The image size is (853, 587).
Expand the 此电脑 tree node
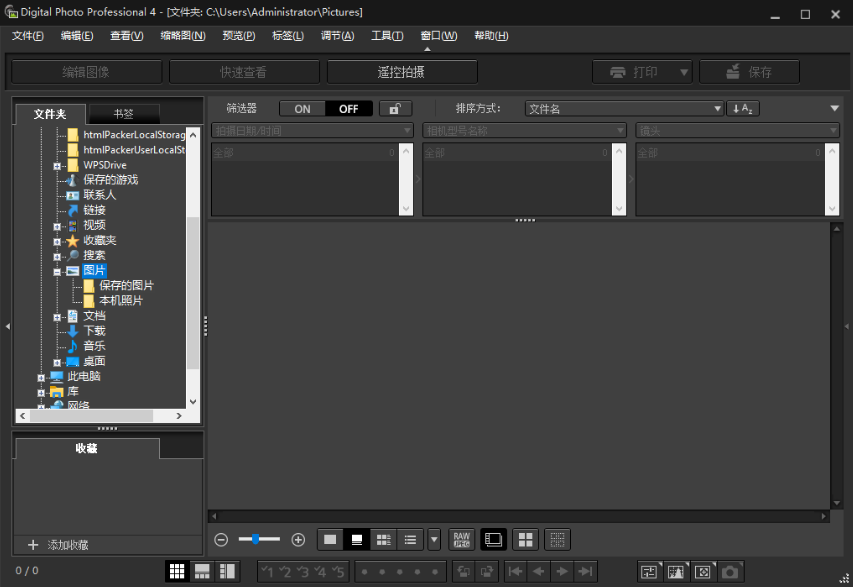click(41, 377)
